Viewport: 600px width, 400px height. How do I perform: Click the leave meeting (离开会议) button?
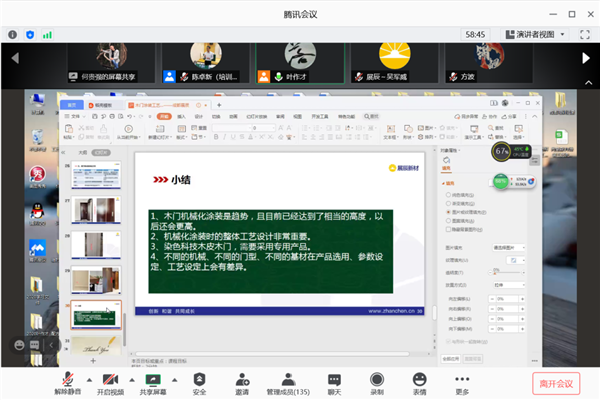click(x=556, y=384)
